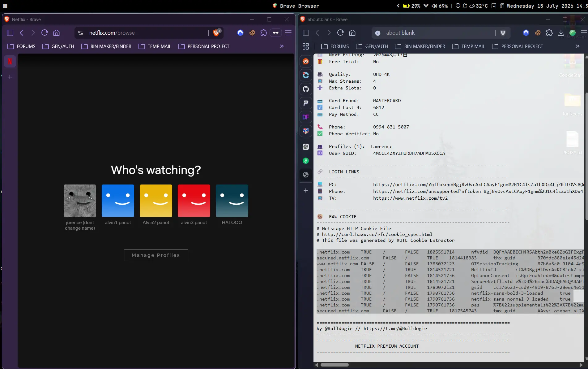Click the green circle extension in about:blank window
This screenshot has width=588, height=369.
pos(573,33)
